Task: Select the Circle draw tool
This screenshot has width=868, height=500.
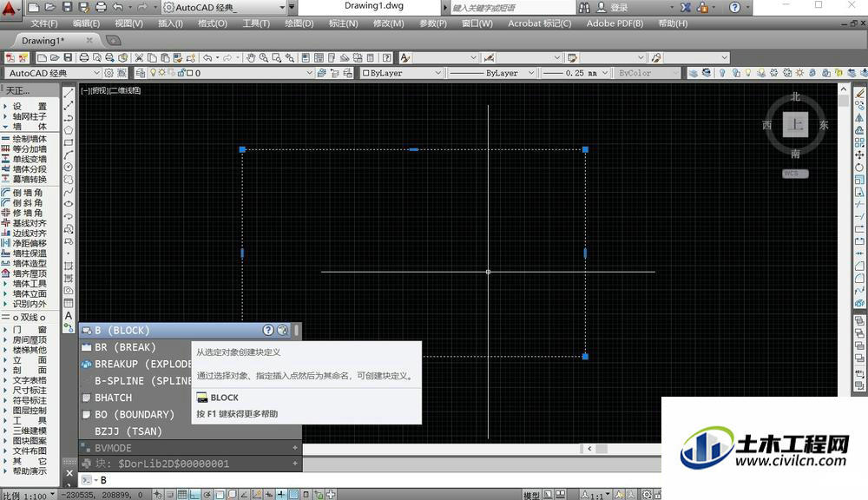Action: 69,167
